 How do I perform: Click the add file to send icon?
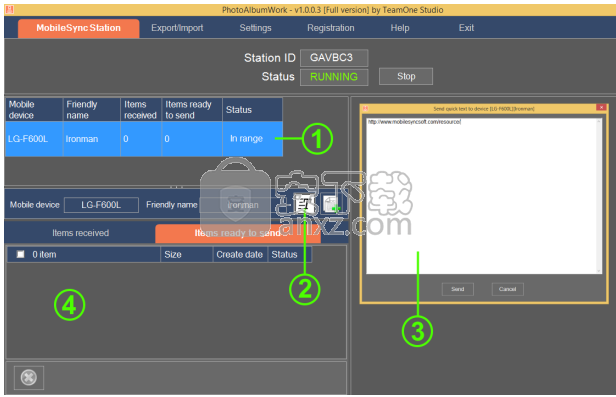point(331,204)
